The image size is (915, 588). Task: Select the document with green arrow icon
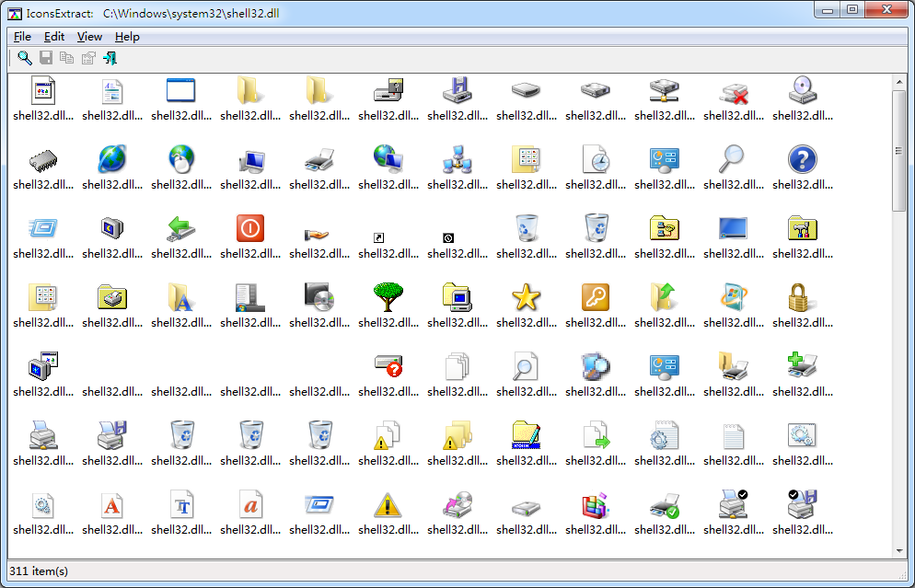(596, 435)
